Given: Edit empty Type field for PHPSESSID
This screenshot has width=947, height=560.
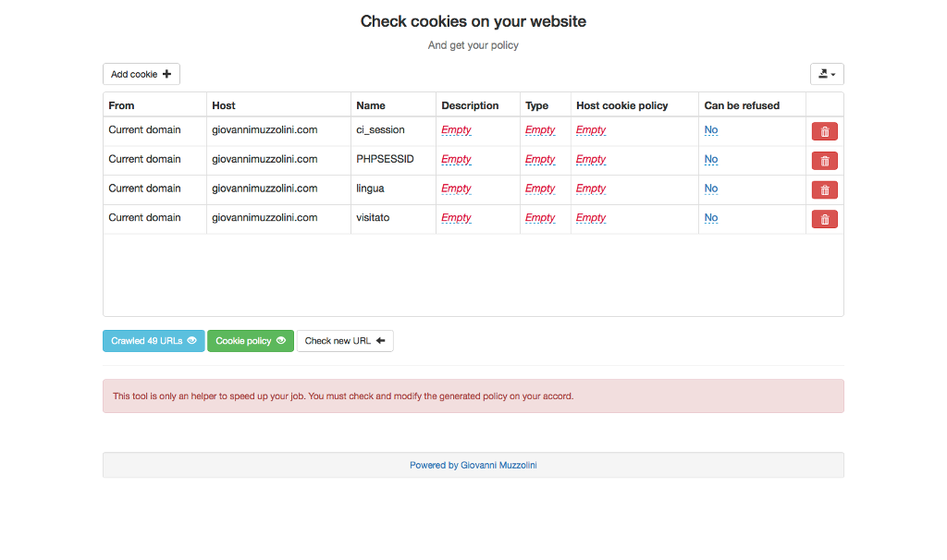Looking at the screenshot, I should 540,160.
